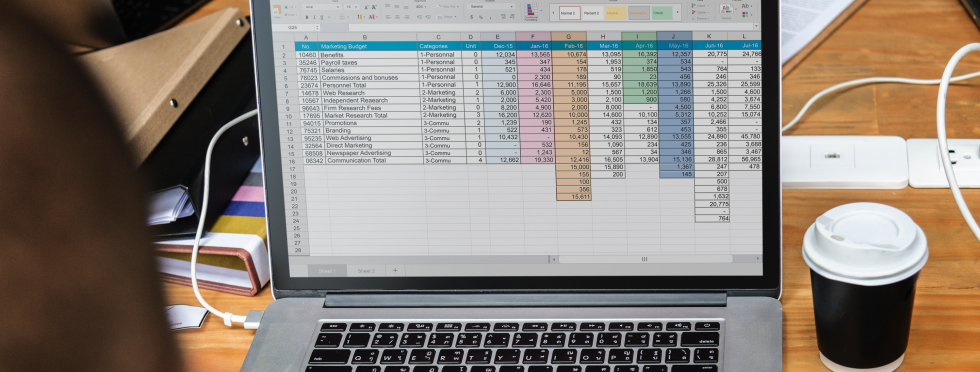Apply the yellow Neutral cell style swatch
Image resolution: width=980 pixels, height=372 pixels.
pyautogui.click(x=616, y=13)
